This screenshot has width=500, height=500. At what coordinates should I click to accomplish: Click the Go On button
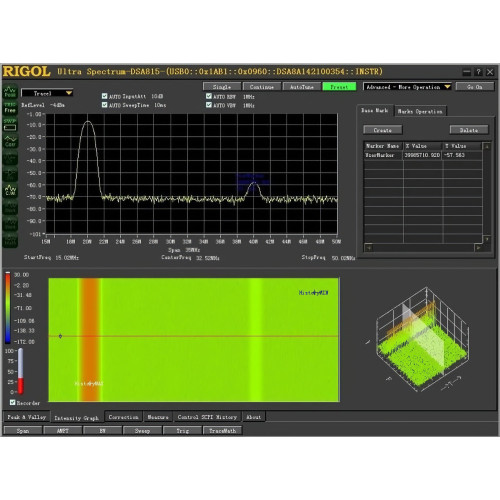pyautogui.click(x=475, y=87)
